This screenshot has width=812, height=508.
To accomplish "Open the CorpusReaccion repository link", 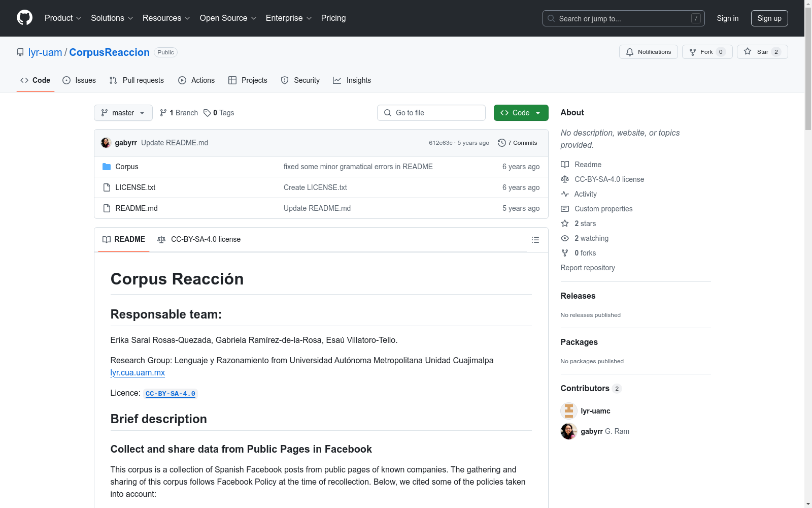I will point(110,52).
